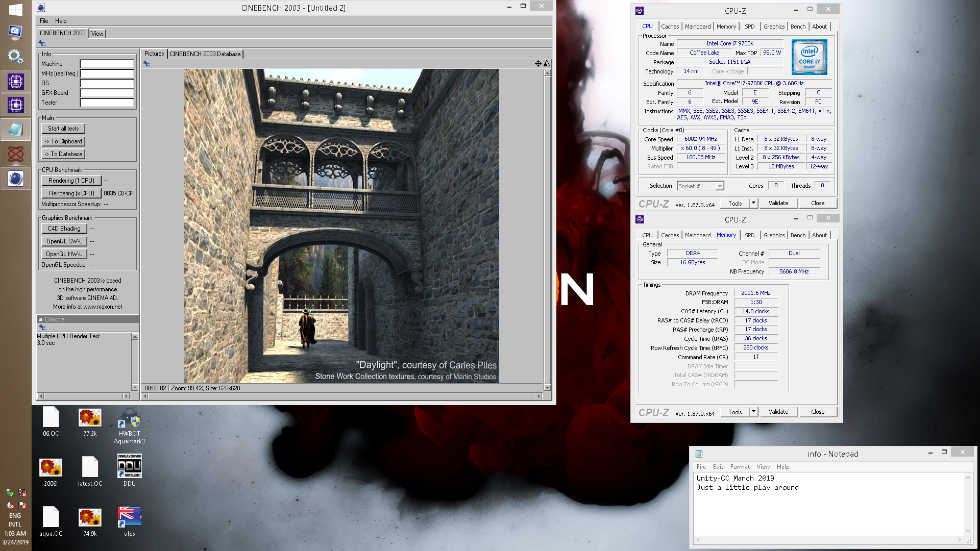Open the Help menu in CINEBENCH
The image size is (980, 551).
[x=61, y=21]
